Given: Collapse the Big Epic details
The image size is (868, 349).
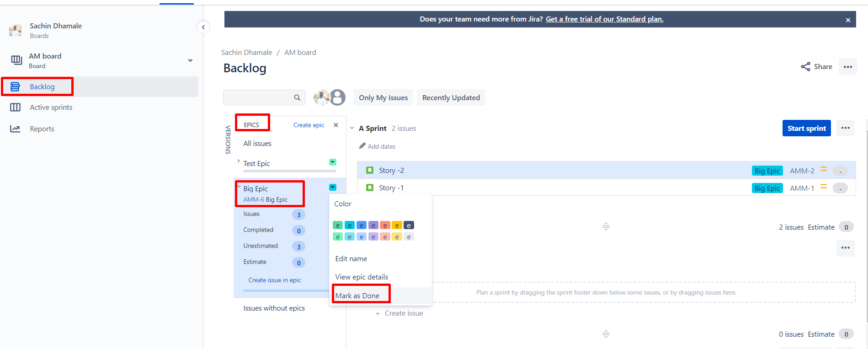Looking at the screenshot, I should click(239, 186).
